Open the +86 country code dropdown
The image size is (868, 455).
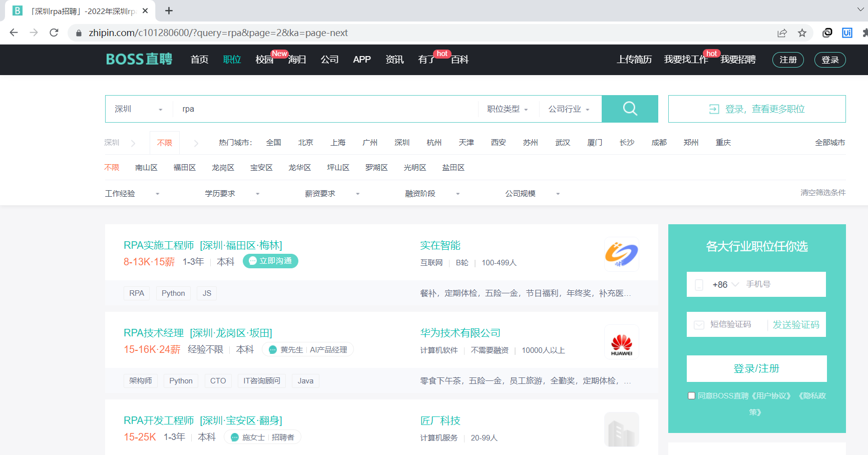[725, 284]
